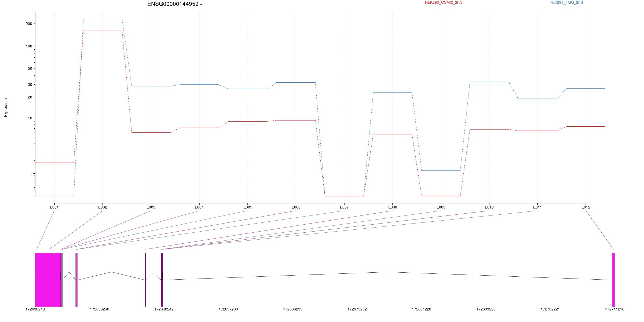Click genomic coordinate 172684228
Screen dimensions: 644x322
422,309
